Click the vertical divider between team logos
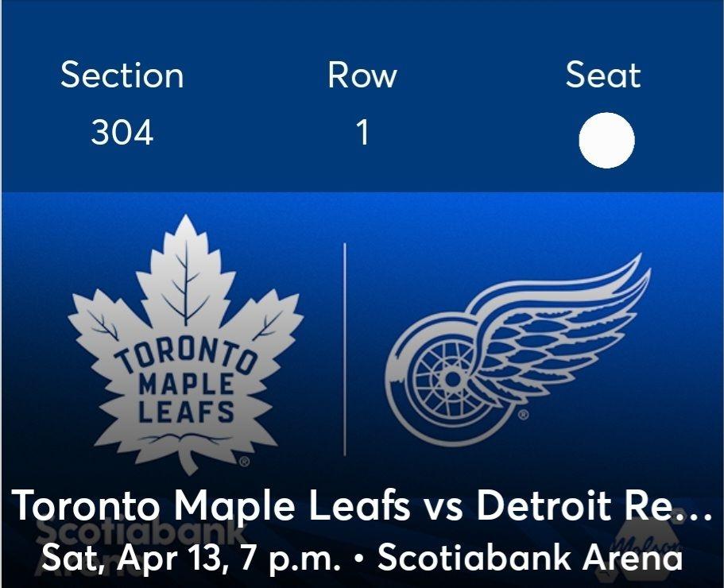 click(345, 350)
